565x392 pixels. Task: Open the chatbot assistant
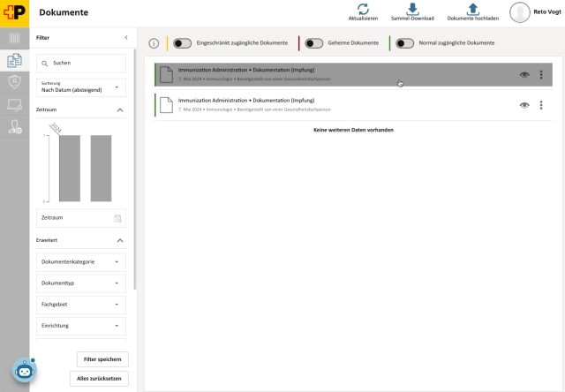25,370
